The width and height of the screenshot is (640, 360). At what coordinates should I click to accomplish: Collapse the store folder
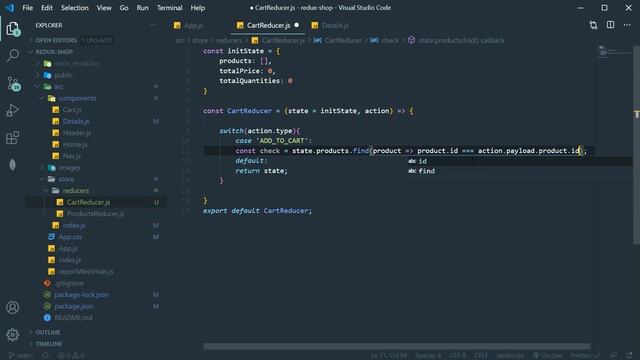pyautogui.click(x=66, y=179)
